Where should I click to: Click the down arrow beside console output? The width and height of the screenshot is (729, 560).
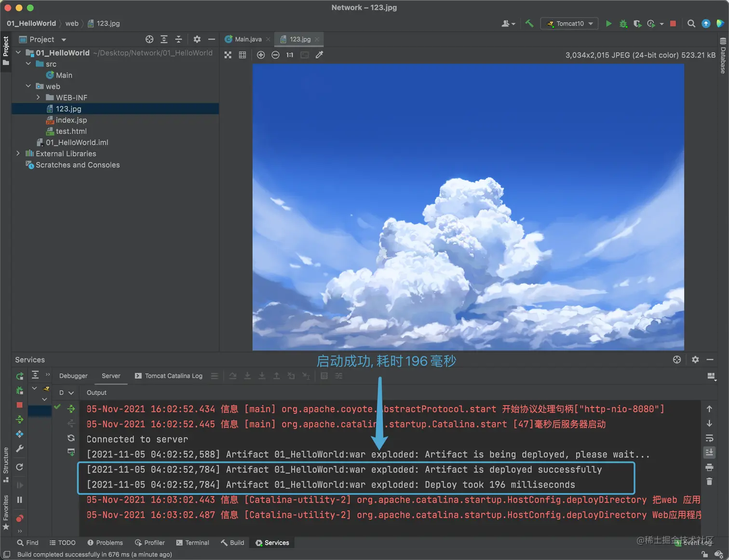coord(709,423)
